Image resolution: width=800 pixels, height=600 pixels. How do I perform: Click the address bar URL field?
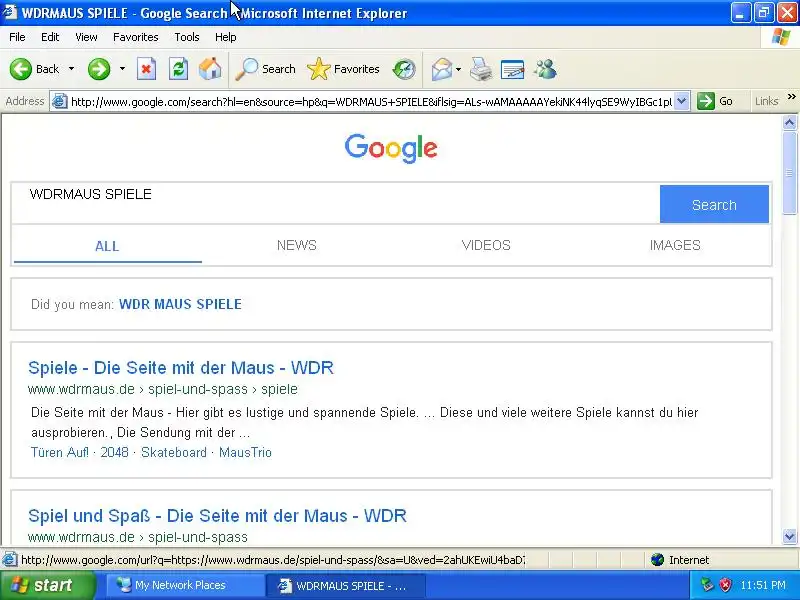371,102
